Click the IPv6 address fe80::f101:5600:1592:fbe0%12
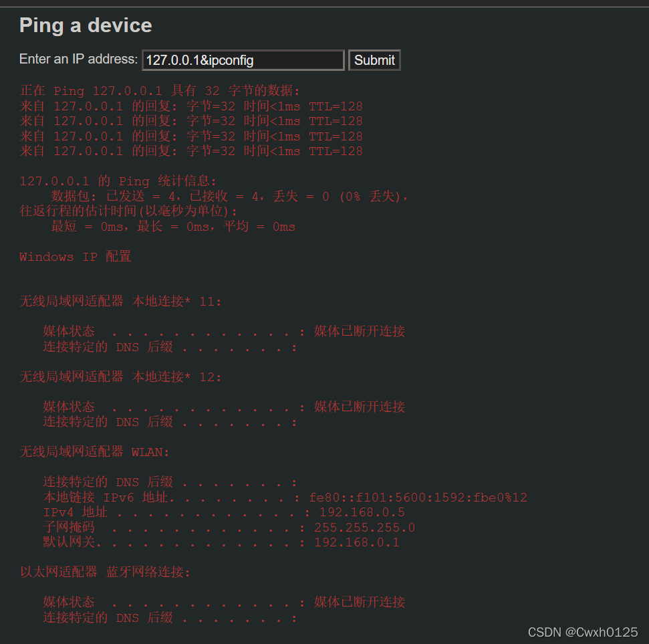The height and width of the screenshot is (644, 649). [x=418, y=497]
